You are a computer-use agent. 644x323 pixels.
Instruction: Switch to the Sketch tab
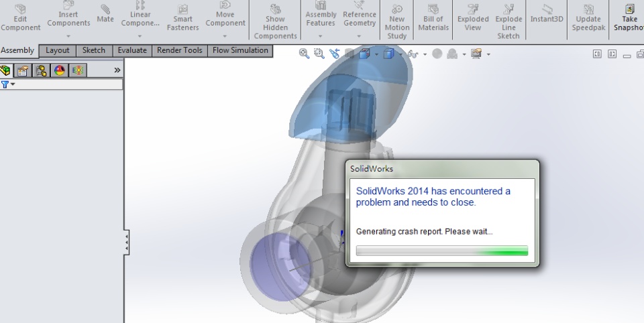click(x=94, y=50)
